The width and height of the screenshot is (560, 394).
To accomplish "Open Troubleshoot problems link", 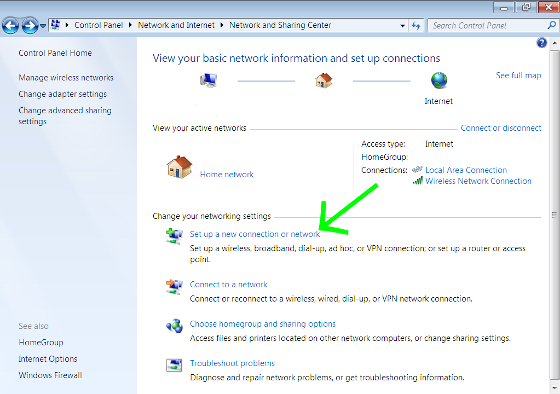I will tap(232, 363).
